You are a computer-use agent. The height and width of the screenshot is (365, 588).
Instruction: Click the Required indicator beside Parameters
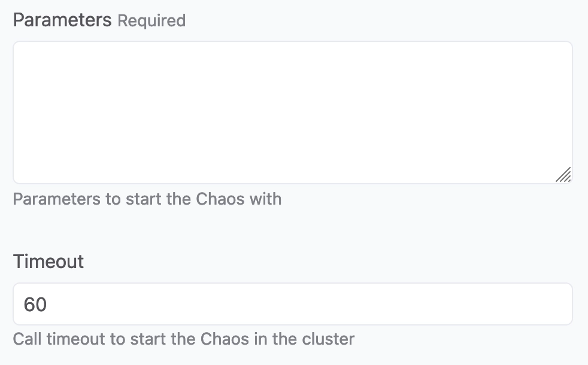[x=151, y=20]
